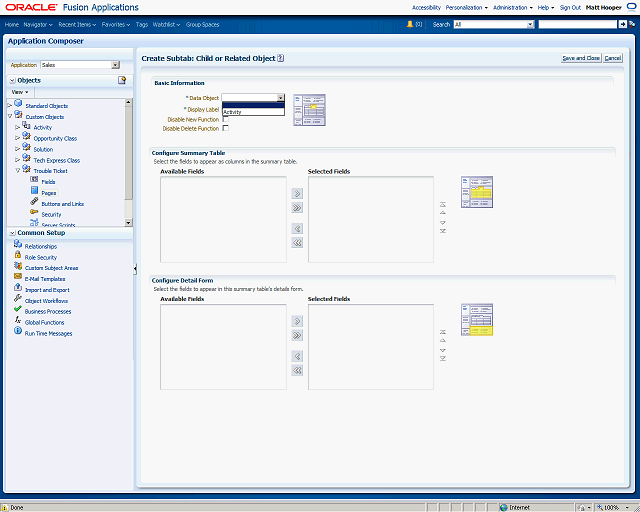Move summary field to top of list
The image size is (640, 512).
pos(443,205)
